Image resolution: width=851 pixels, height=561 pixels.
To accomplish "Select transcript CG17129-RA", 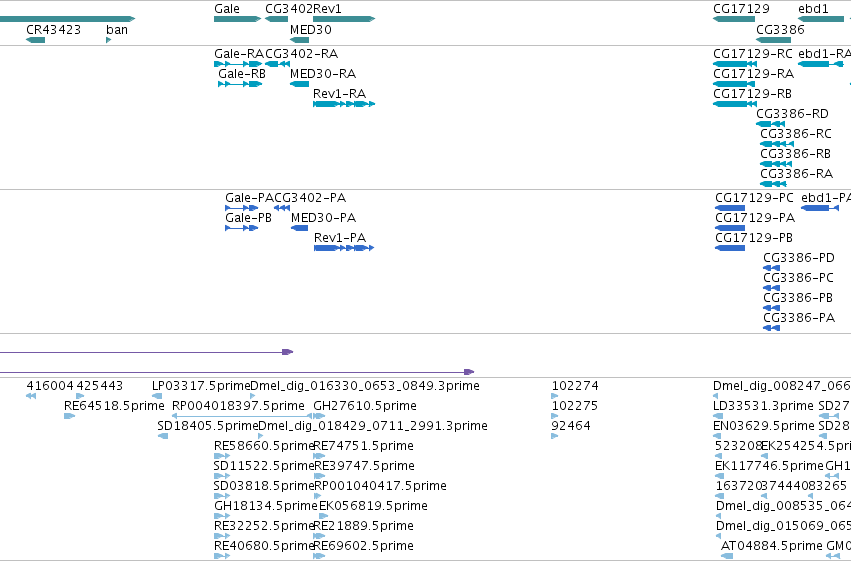I will 734,84.
